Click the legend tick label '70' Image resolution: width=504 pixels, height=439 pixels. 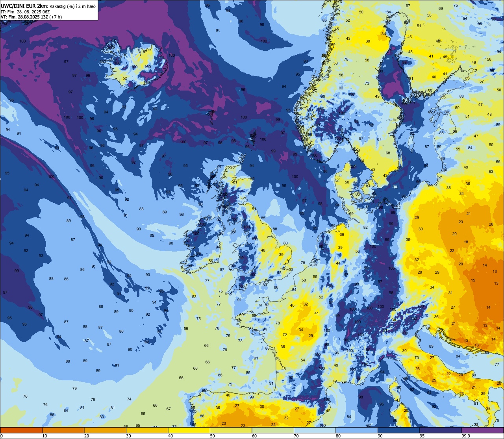(x=296, y=436)
